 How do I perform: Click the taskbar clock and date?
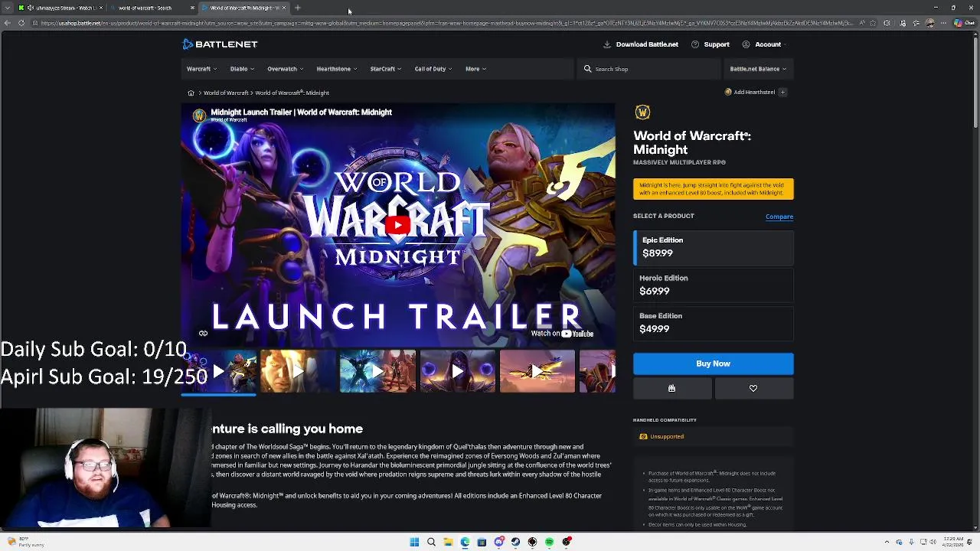click(953, 542)
